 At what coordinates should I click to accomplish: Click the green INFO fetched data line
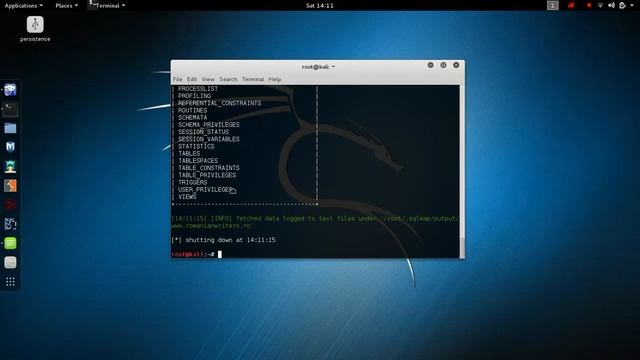315,222
